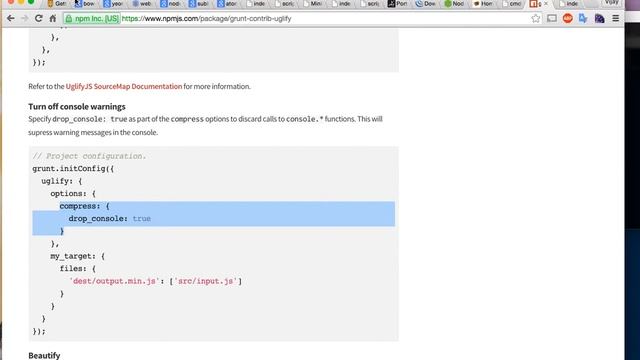Switch to the 'subl' tab

199,4
